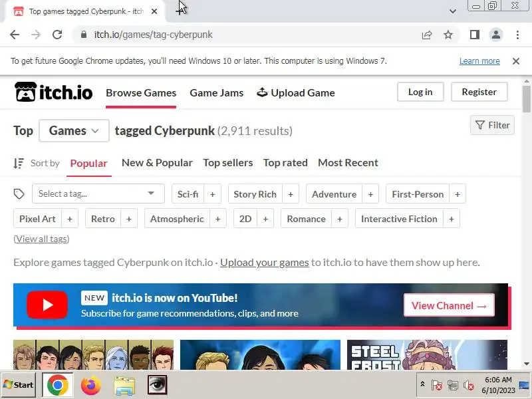This screenshot has width=532, height=399.
Task: Open the share page icon in address bar
Action: point(427,35)
